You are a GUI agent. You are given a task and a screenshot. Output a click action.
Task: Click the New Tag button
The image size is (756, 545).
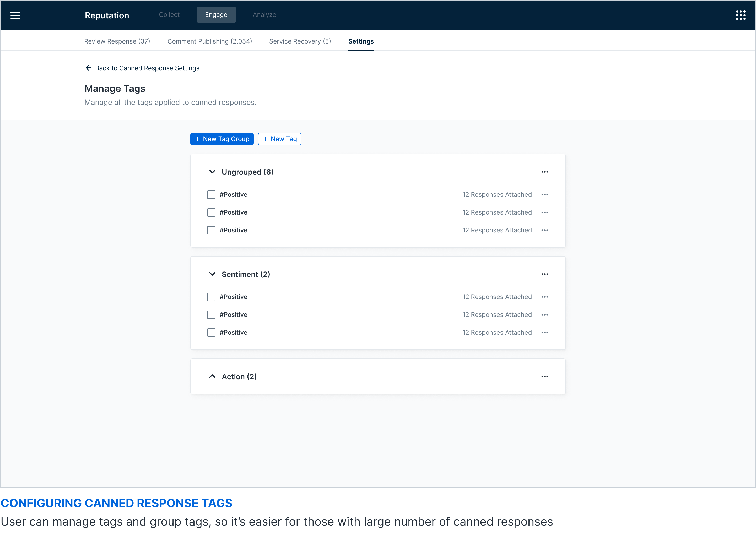[x=279, y=139]
